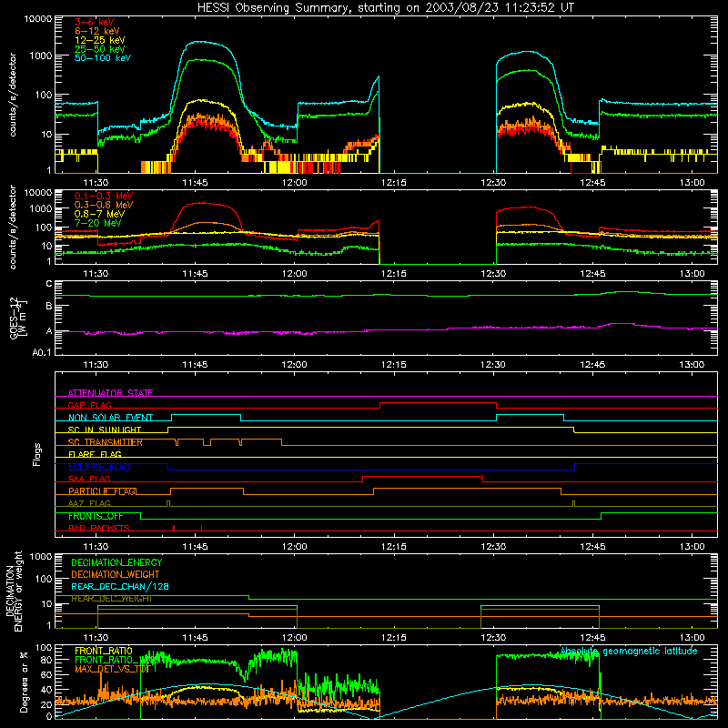Click the 0.3-0.8 MeV legend label
Image resolution: width=728 pixels, height=728 pixels.
[x=104, y=205]
